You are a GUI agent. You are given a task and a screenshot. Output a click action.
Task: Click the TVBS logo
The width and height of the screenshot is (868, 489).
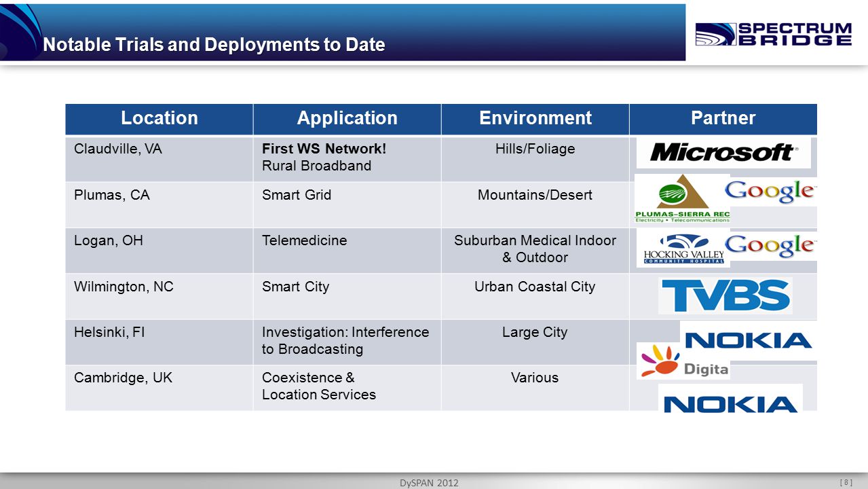[725, 295]
